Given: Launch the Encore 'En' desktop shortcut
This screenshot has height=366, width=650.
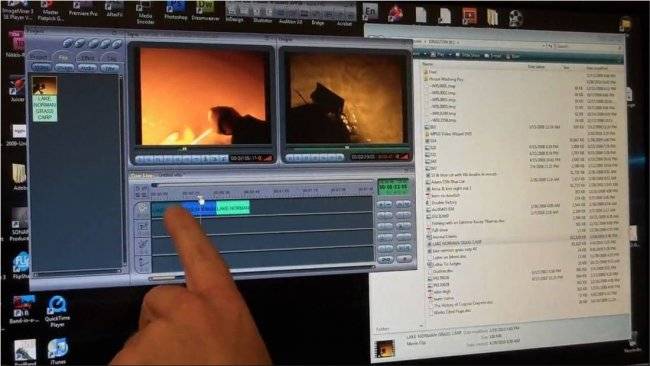Looking at the screenshot, I should point(370,12).
